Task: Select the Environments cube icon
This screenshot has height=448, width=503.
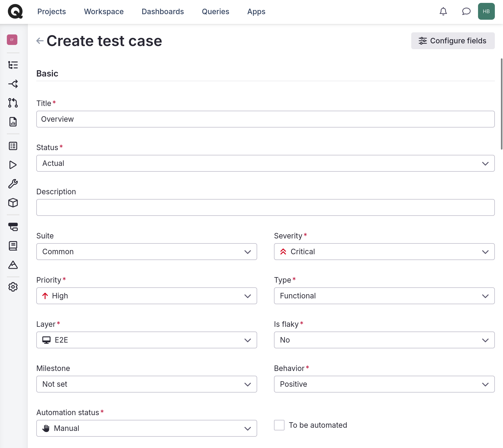Action: (13, 203)
